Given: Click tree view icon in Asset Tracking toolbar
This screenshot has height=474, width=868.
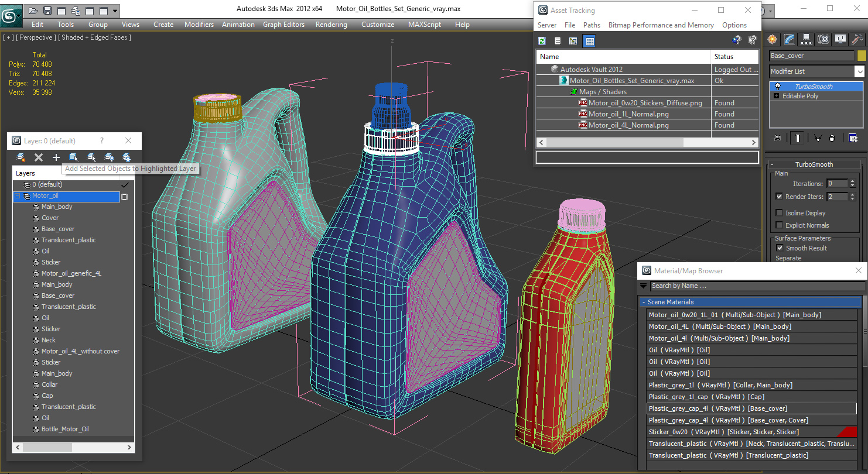Looking at the screenshot, I should pos(573,40).
